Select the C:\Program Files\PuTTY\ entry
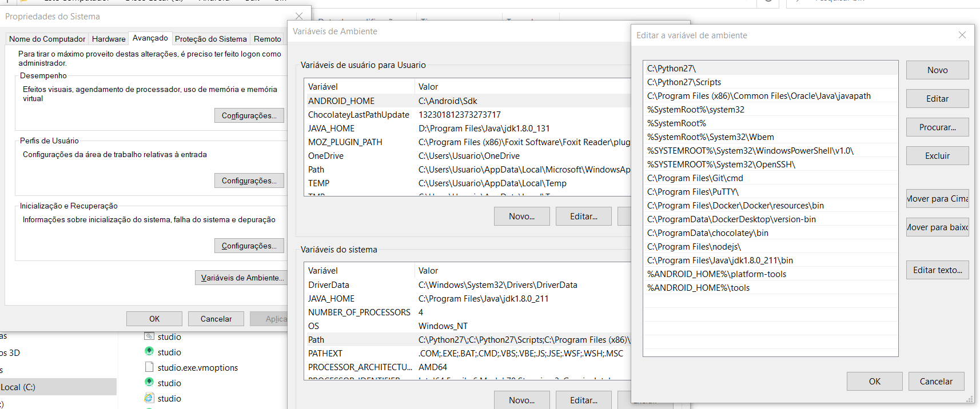Viewport: 980px width, 409px height. coord(770,192)
